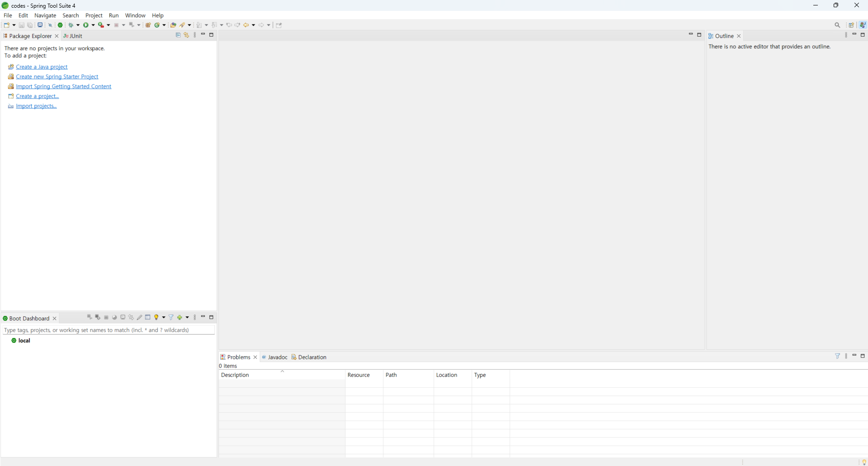Toggle Link with Editor in Package Explorer
Viewport: 868px width, 466px height.
coord(186,35)
